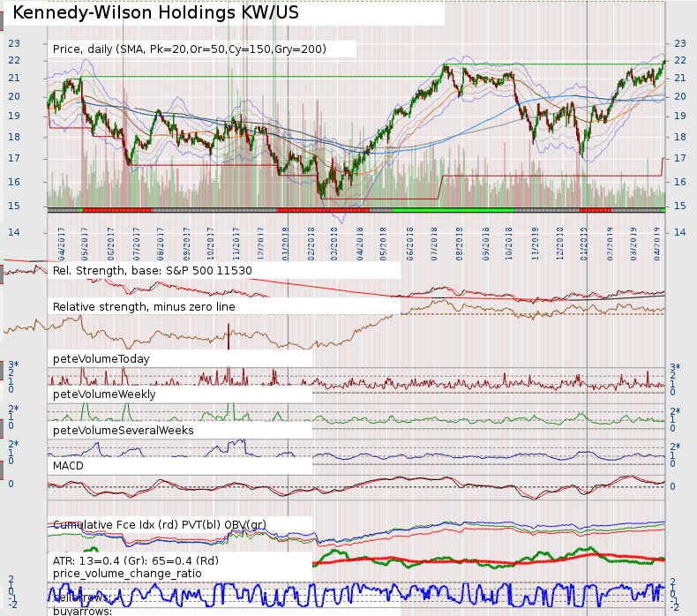Click the 01/2018 date label
This screenshot has width=697, height=616.
[x=285, y=244]
